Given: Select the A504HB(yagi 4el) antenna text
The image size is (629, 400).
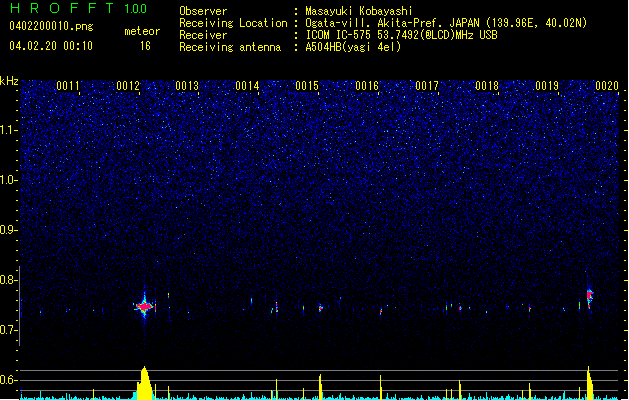Looking at the screenshot, I should [x=353, y=47].
